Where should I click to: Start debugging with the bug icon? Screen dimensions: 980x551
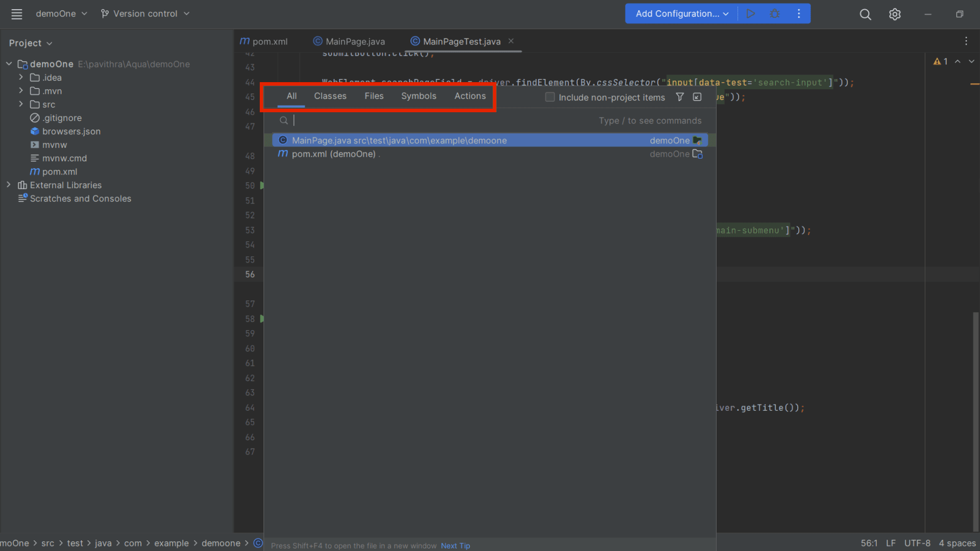(775, 13)
